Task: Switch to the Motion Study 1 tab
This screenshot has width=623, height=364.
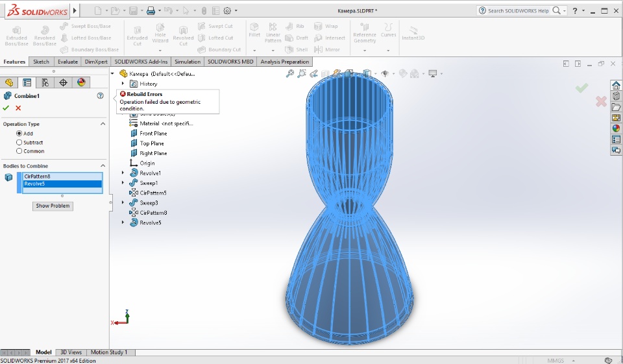Action: [109, 352]
